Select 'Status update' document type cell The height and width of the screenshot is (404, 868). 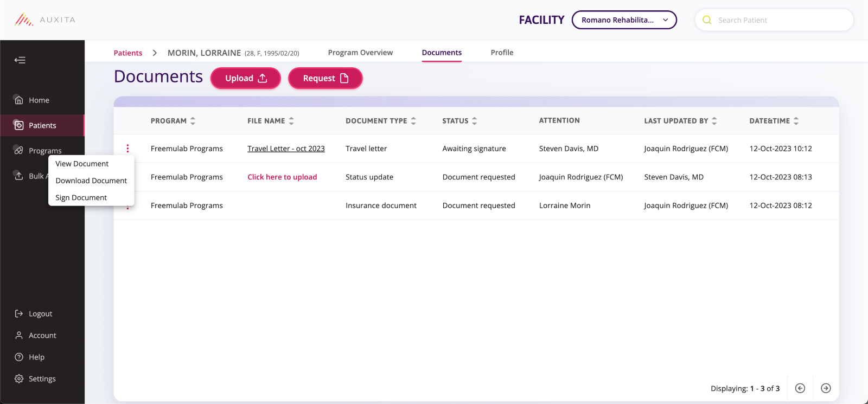point(369,177)
